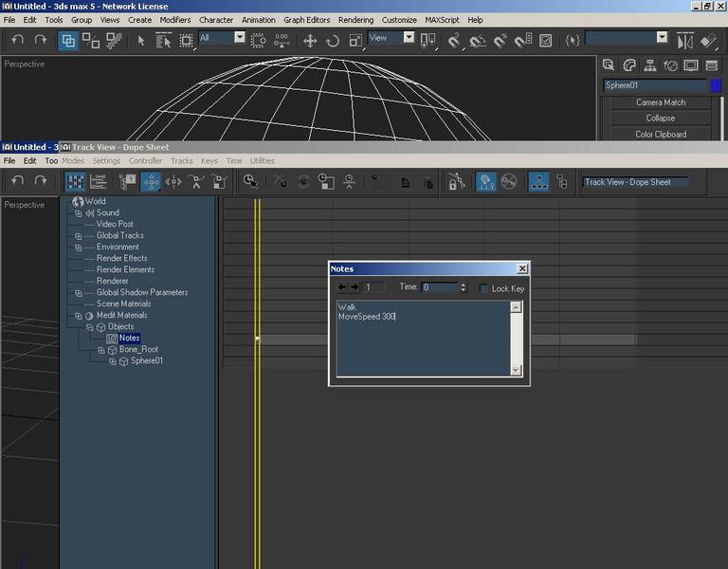Toggle Lock Selection in Track View toolbar
This screenshot has height=569, width=728.
coord(456,182)
